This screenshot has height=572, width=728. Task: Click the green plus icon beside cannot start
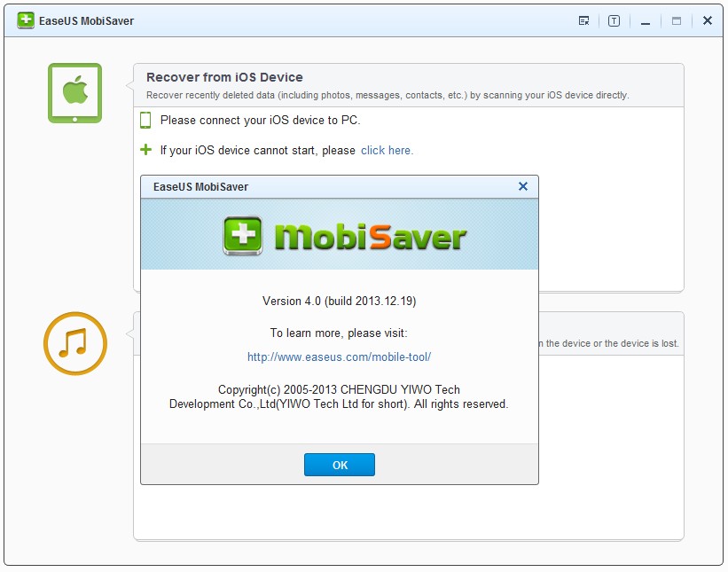click(x=145, y=150)
